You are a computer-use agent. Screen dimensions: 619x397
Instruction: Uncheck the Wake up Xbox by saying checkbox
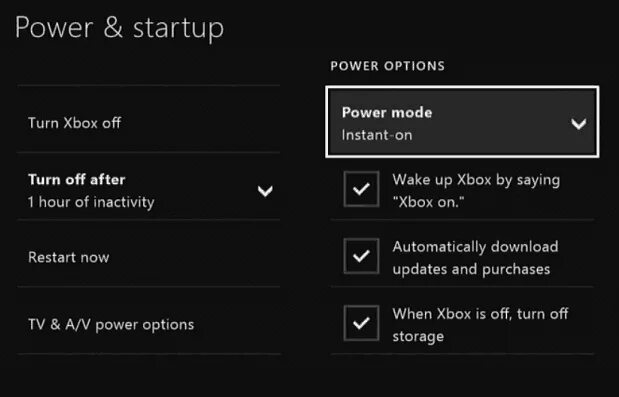click(x=361, y=189)
